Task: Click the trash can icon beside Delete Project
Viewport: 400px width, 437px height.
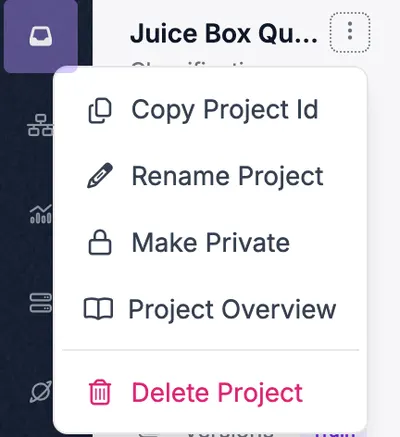Action: [x=100, y=392]
